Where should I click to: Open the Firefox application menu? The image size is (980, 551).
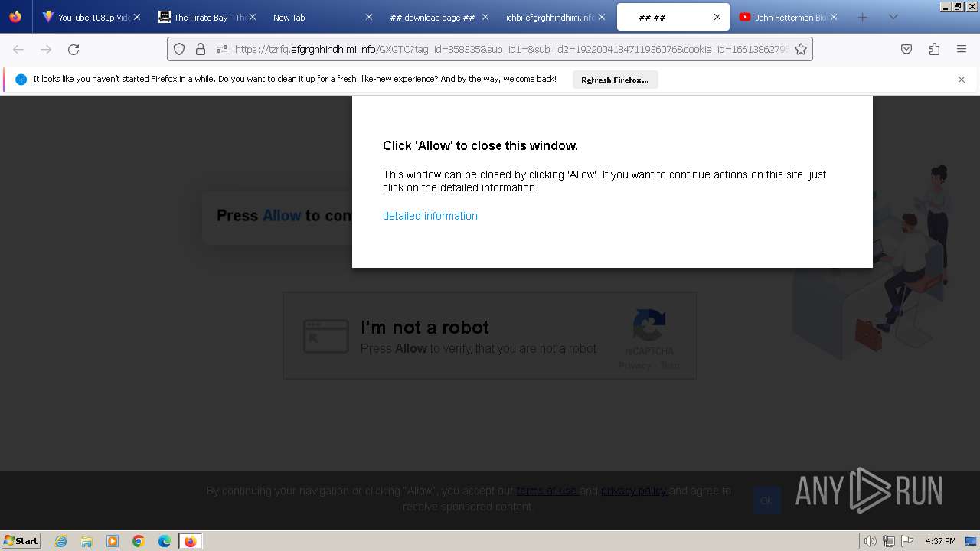pos(962,49)
